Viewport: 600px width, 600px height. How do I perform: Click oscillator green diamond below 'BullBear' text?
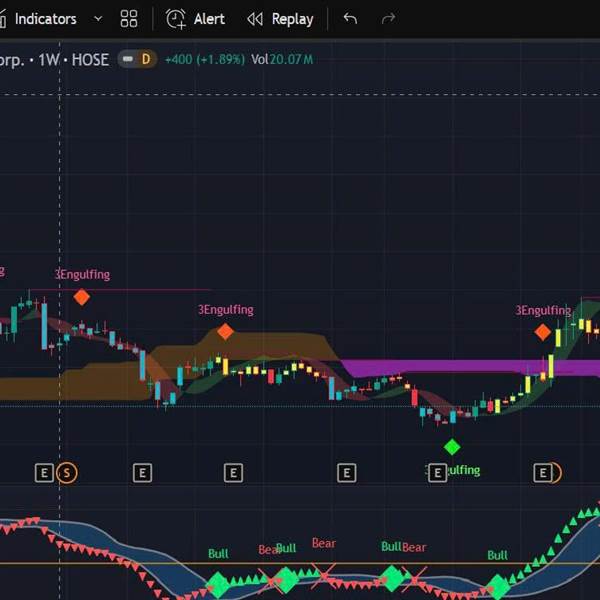tap(392, 579)
